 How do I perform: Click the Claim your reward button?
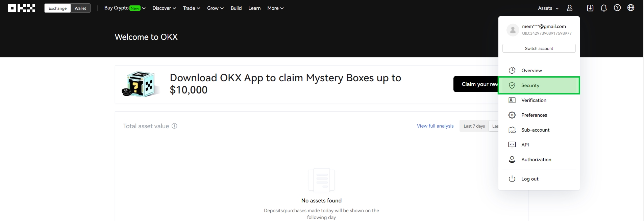(476, 84)
